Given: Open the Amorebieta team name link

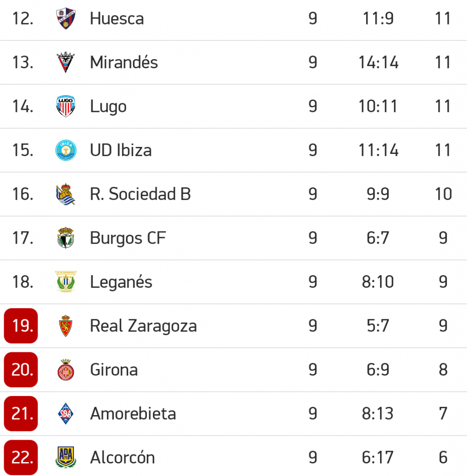Looking at the screenshot, I should (x=133, y=414).
